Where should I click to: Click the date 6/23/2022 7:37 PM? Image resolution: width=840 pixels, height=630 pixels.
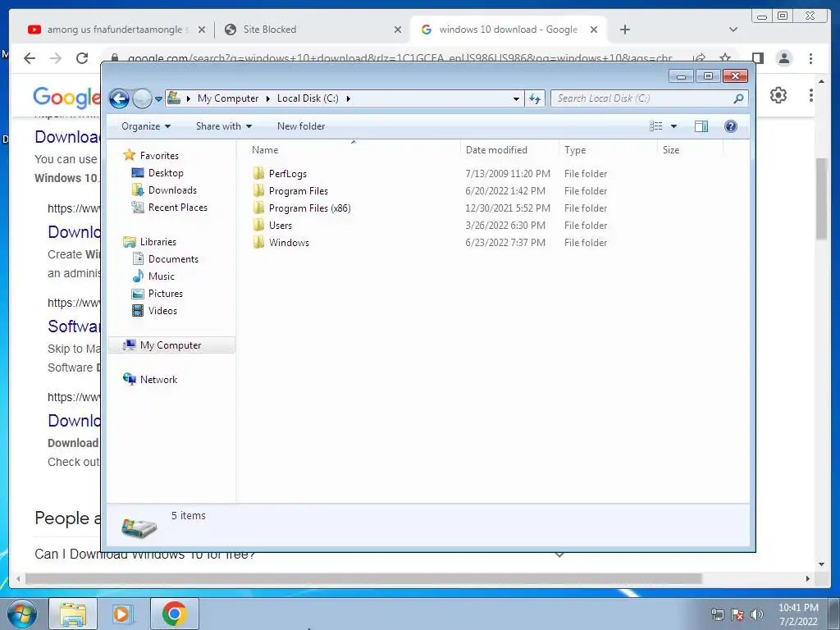[505, 243]
